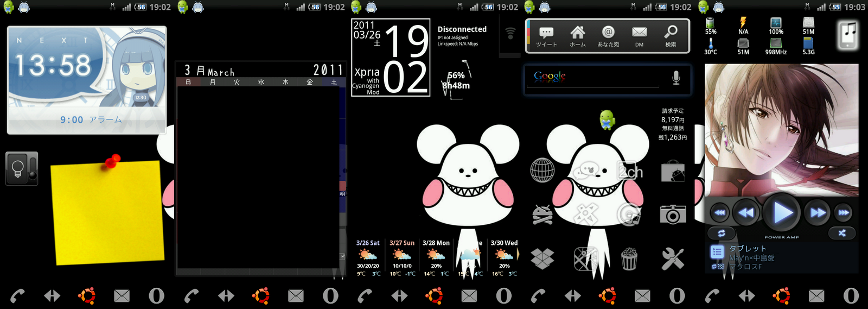Tap the Disconnected Wi-Fi status text
This screenshot has height=309, width=868.
coord(462,29)
